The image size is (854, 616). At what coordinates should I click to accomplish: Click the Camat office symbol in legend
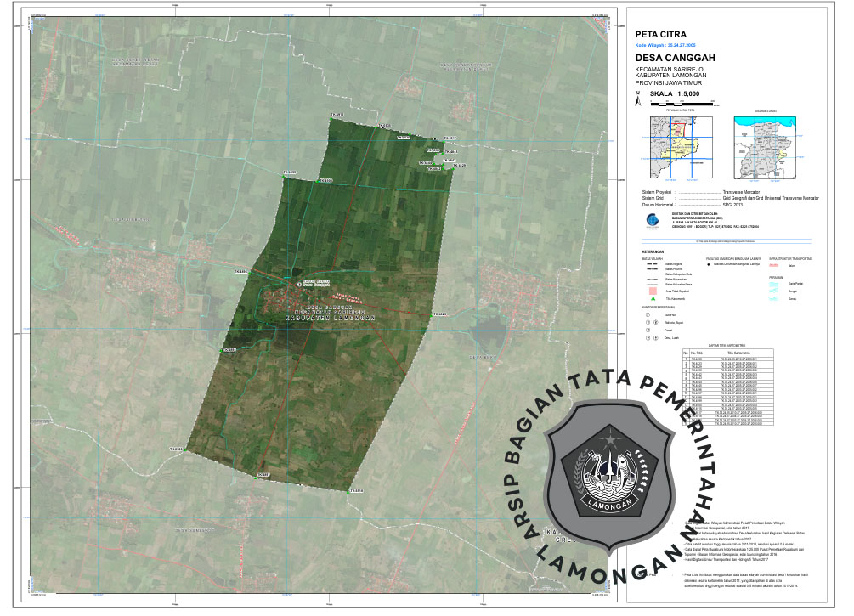pos(648,330)
